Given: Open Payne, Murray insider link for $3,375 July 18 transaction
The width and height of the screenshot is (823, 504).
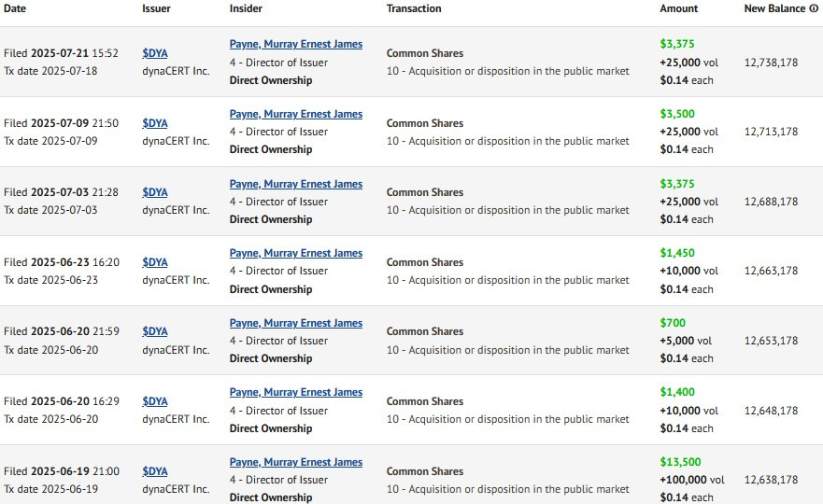Looking at the screenshot, I should [x=296, y=44].
